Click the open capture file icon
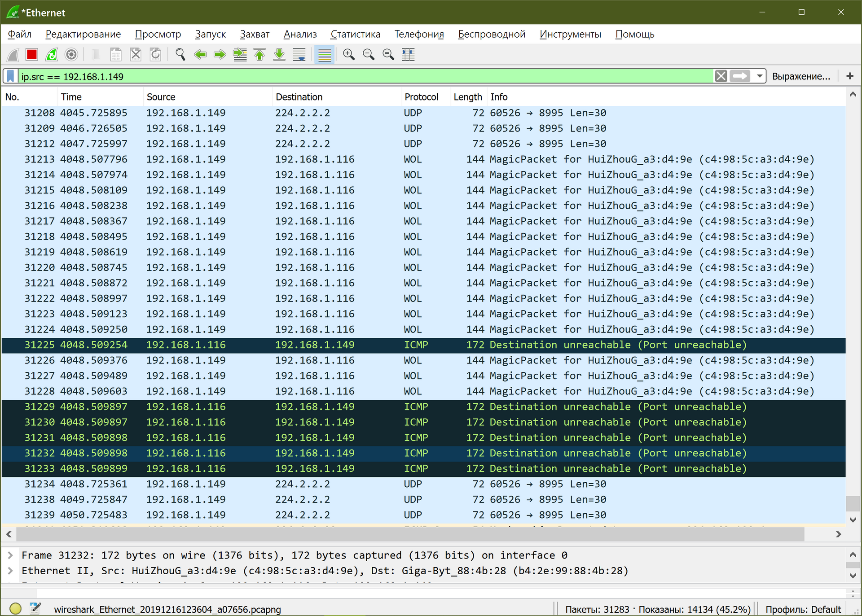Screen dimensions: 862x616 (x=96, y=55)
